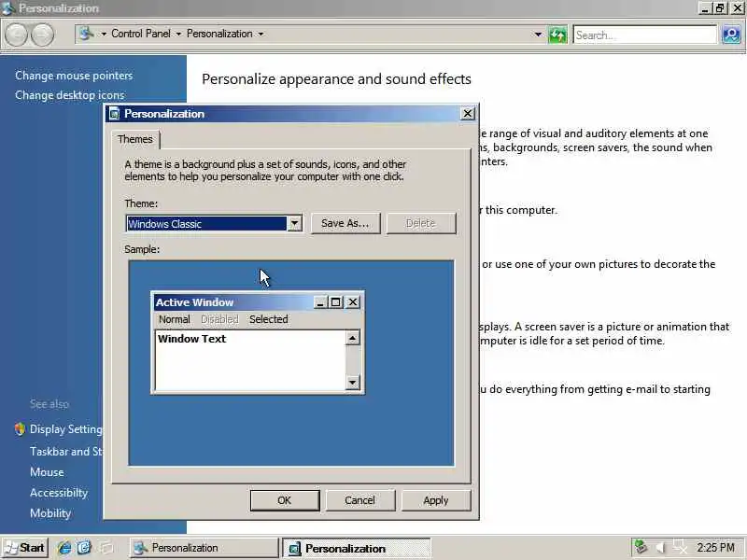Close the main Personalization window

tap(738, 7)
